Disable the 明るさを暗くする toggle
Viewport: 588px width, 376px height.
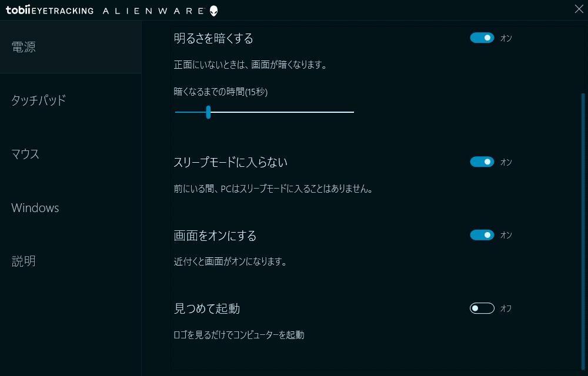click(482, 38)
